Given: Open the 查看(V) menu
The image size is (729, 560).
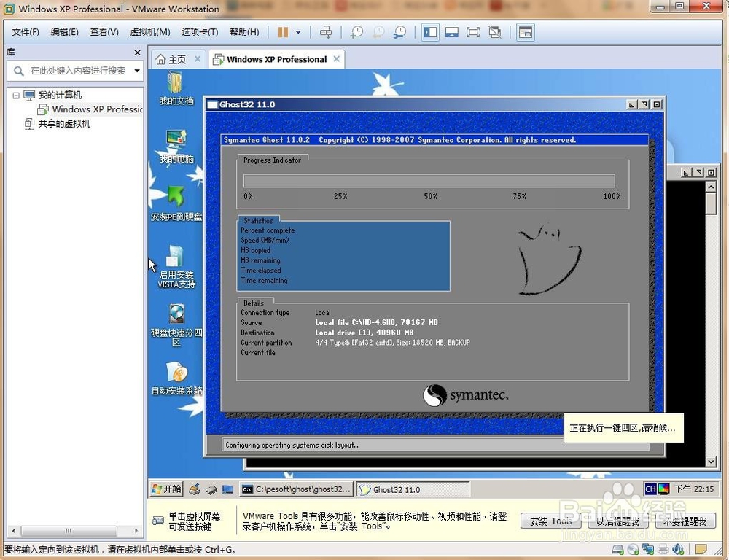Looking at the screenshot, I should click(x=104, y=32).
